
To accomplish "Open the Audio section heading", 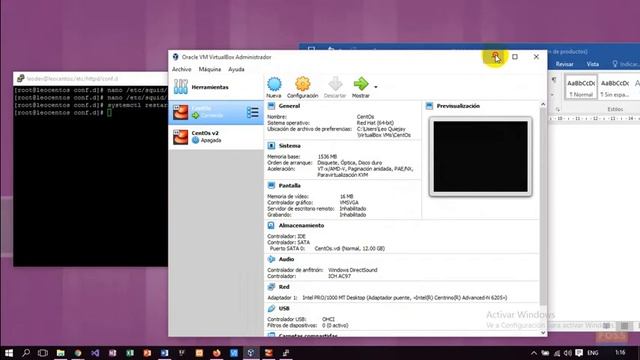I will (x=287, y=259).
